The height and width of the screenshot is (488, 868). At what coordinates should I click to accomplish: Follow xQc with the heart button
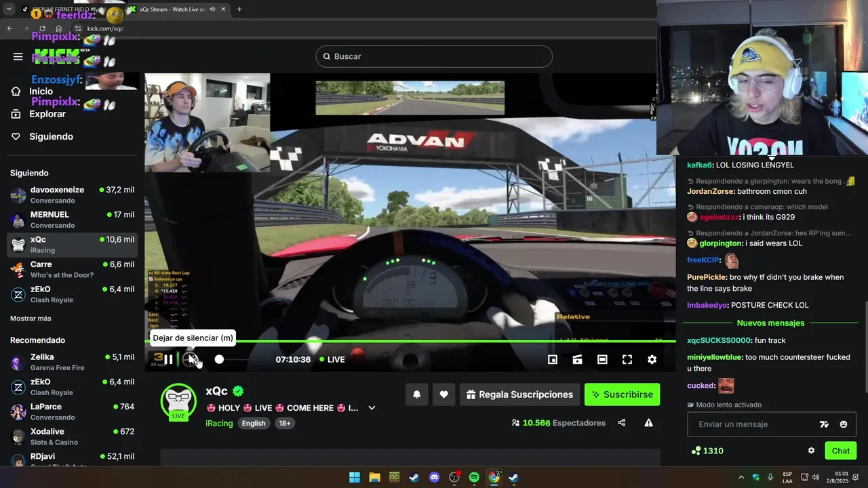[x=443, y=394]
